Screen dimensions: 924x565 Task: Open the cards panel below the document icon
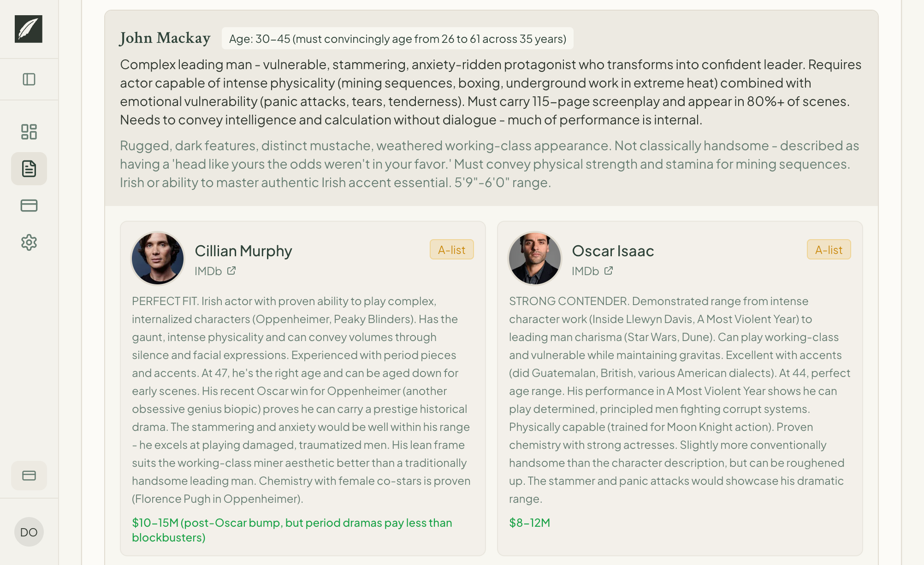pyautogui.click(x=29, y=206)
